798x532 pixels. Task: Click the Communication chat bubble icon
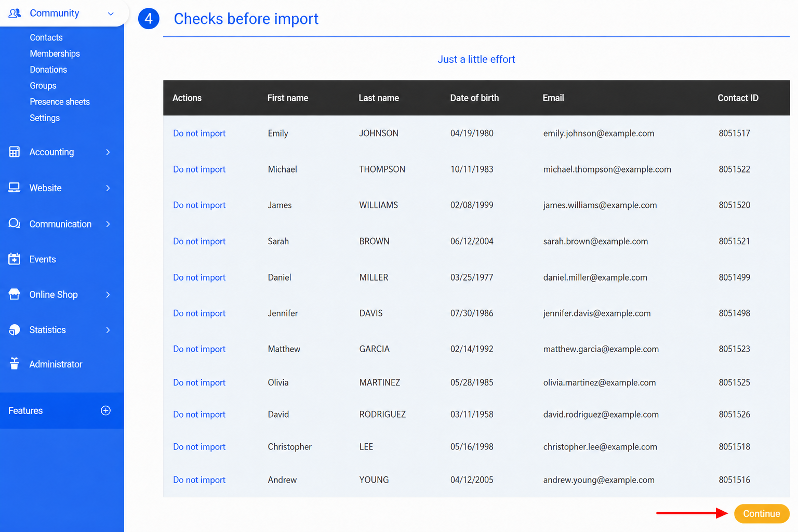15,223
